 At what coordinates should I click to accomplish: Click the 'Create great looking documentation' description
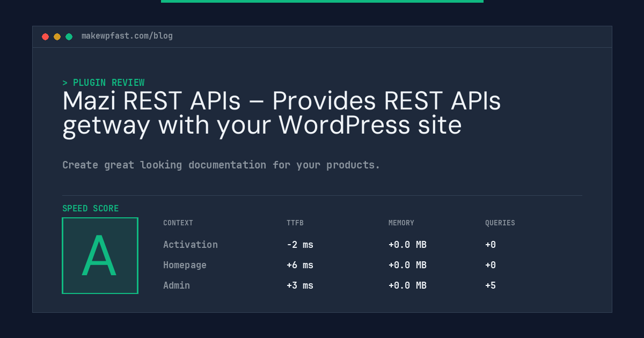[x=221, y=165]
